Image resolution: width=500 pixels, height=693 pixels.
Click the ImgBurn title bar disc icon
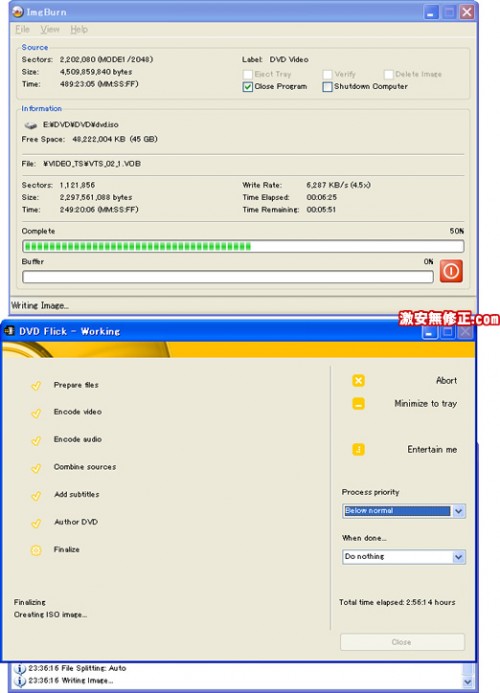18,11
